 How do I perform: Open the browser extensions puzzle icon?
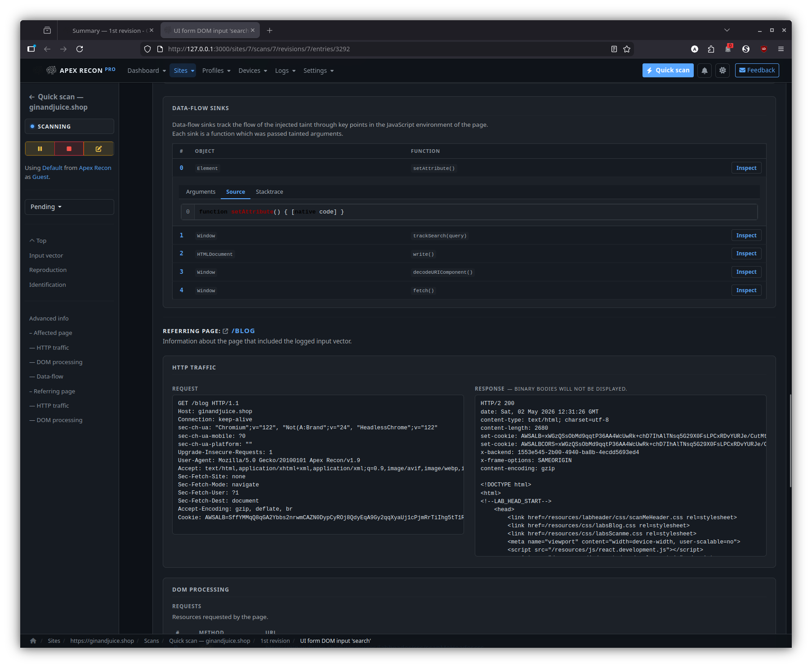pyautogui.click(x=711, y=49)
